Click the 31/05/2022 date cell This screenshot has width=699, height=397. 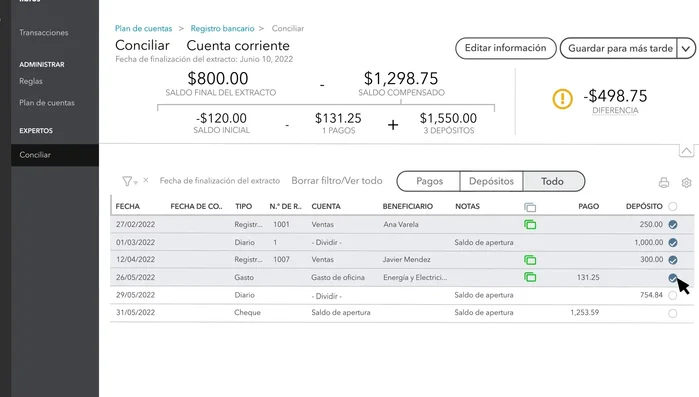pyautogui.click(x=136, y=312)
